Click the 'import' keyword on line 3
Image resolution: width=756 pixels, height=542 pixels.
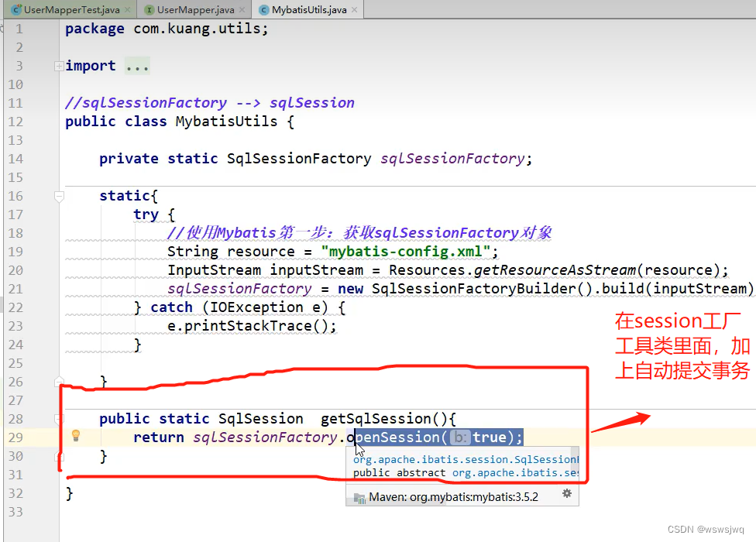tap(91, 66)
